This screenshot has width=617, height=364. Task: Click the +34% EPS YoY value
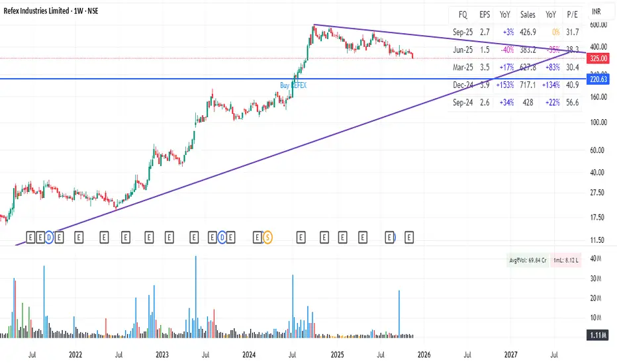(x=507, y=103)
